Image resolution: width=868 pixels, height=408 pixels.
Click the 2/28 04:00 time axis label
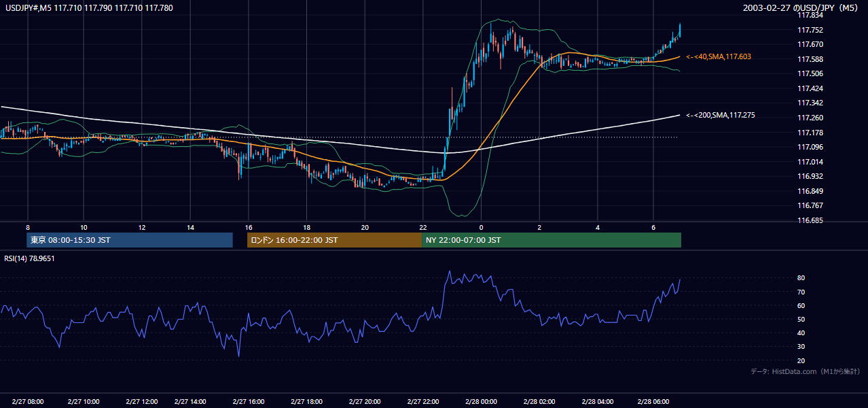pyautogui.click(x=598, y=401)
